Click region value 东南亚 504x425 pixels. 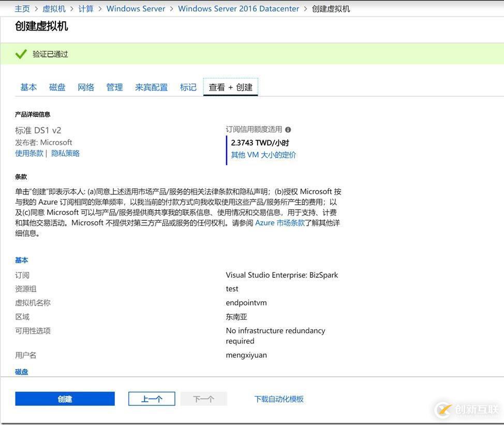point(236,317)
